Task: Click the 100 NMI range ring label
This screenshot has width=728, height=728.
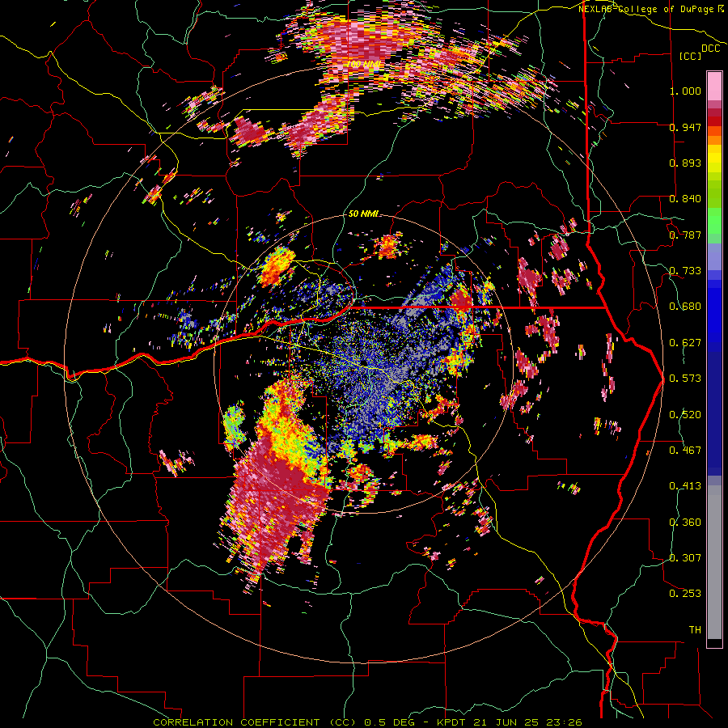Action: [364, 64]
